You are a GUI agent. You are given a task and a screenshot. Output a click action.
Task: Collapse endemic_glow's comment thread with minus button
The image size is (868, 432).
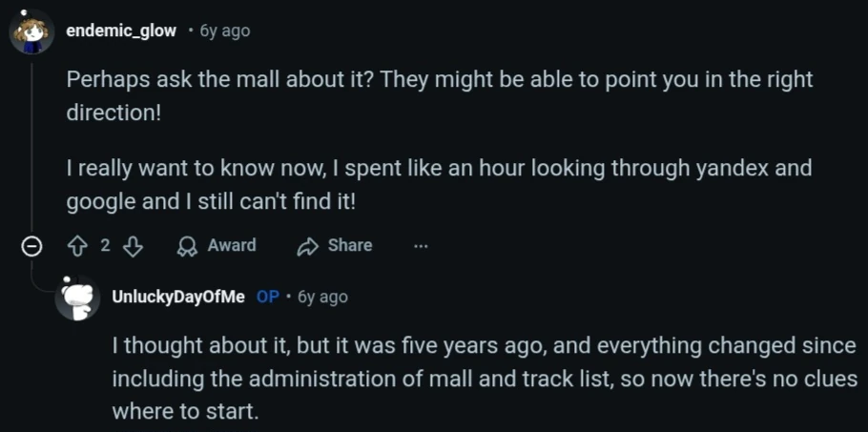(x=31, y=246)
